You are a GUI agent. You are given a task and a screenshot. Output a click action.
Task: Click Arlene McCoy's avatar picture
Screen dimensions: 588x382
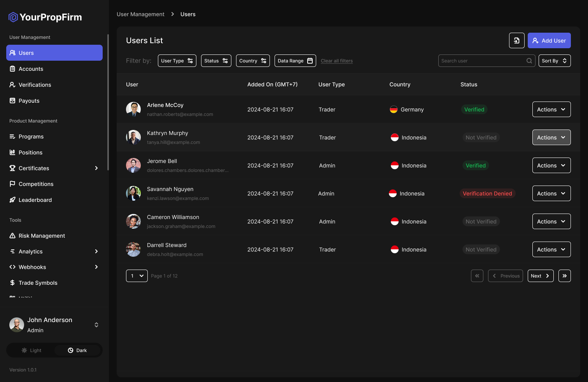point(133,110)
